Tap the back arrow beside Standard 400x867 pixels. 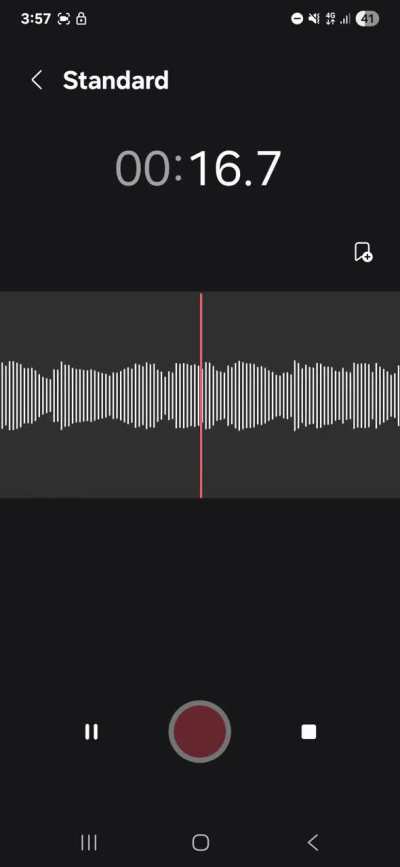37,80
